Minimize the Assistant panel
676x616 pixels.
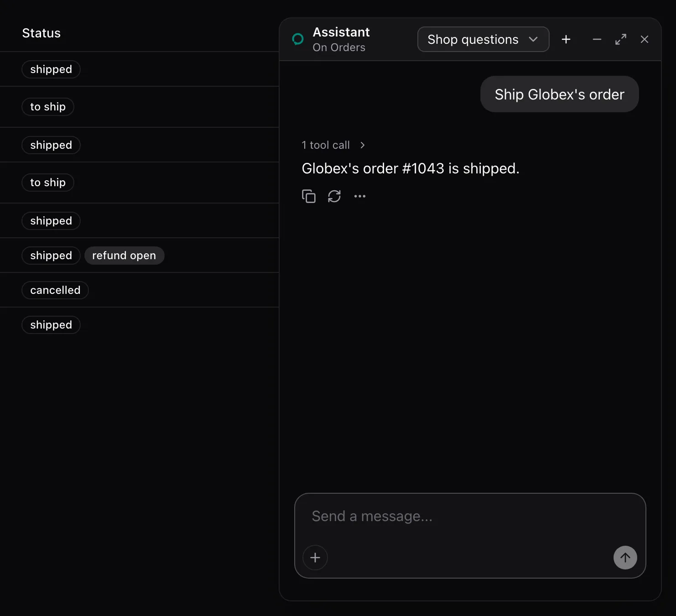click(x=597, y=39)
